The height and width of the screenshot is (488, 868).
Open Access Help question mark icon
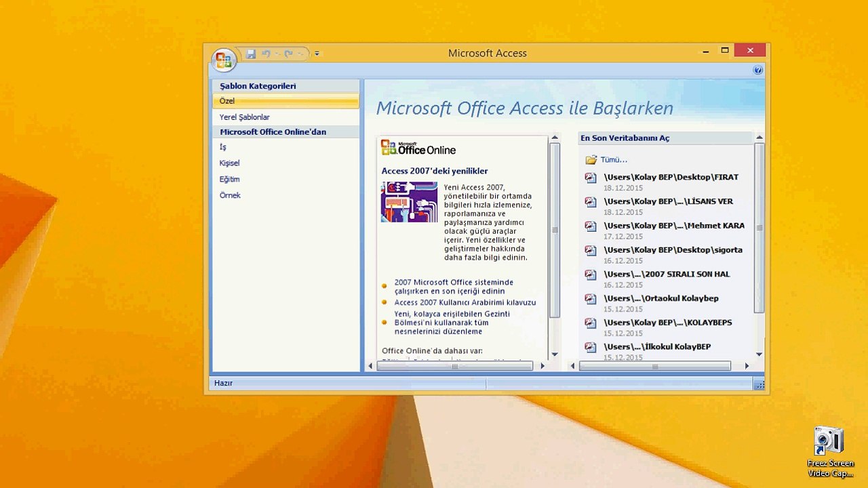758,70
